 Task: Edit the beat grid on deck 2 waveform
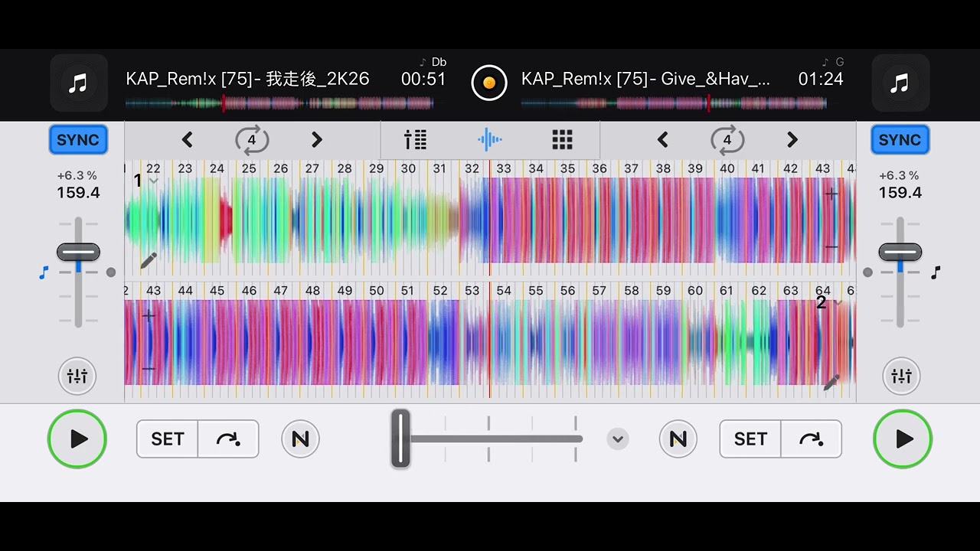pos(831,382)
